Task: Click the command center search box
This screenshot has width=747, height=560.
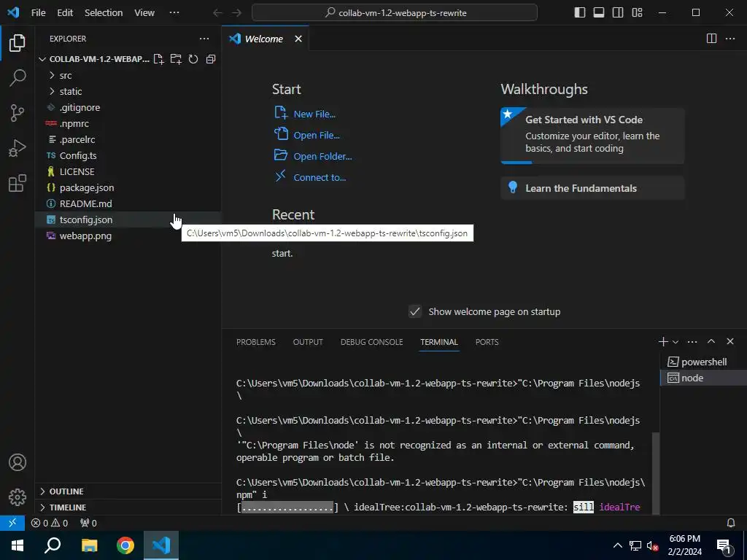Action: point(395,13)
